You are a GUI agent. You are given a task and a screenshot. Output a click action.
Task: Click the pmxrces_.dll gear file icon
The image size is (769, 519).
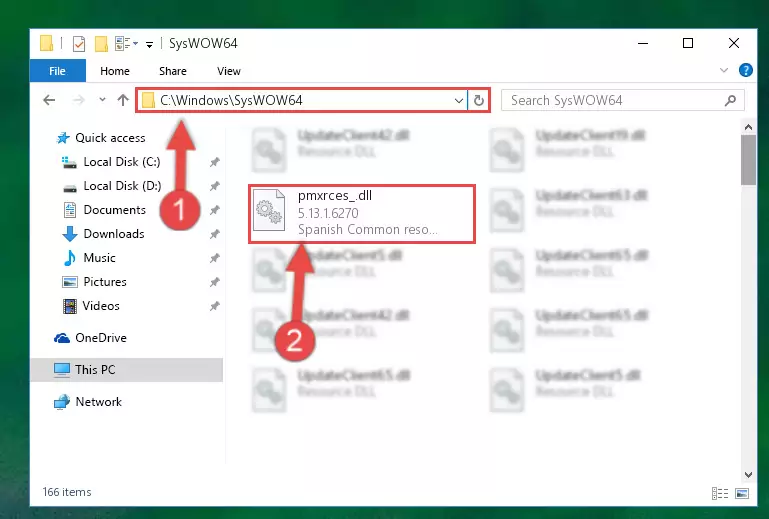[x=269, y=210]
